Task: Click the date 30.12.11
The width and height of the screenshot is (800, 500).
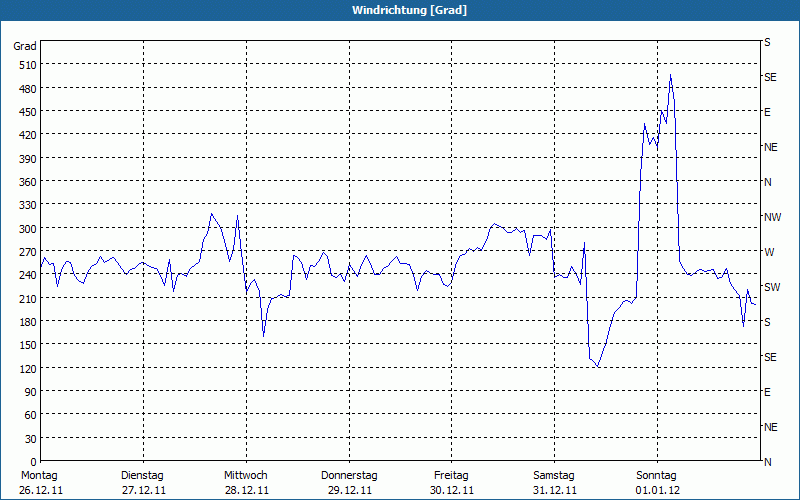Action: (x=452, y=491)
